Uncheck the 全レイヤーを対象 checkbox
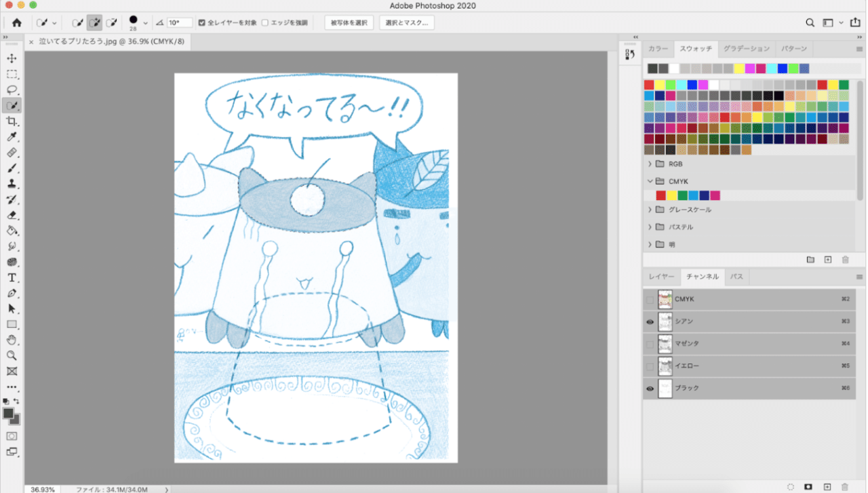868x493 pixels. click(201, 22)
